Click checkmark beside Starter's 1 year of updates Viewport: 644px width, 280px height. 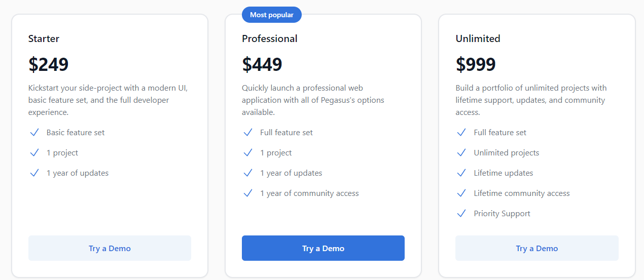34,173
